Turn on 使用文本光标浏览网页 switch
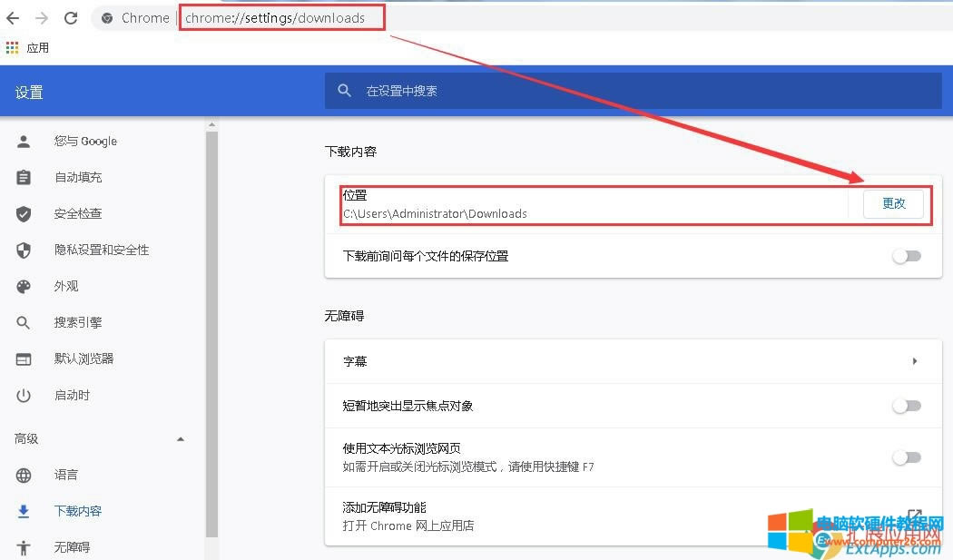The image size is (953, 560). pyautogui.click(x=906, y=457)
